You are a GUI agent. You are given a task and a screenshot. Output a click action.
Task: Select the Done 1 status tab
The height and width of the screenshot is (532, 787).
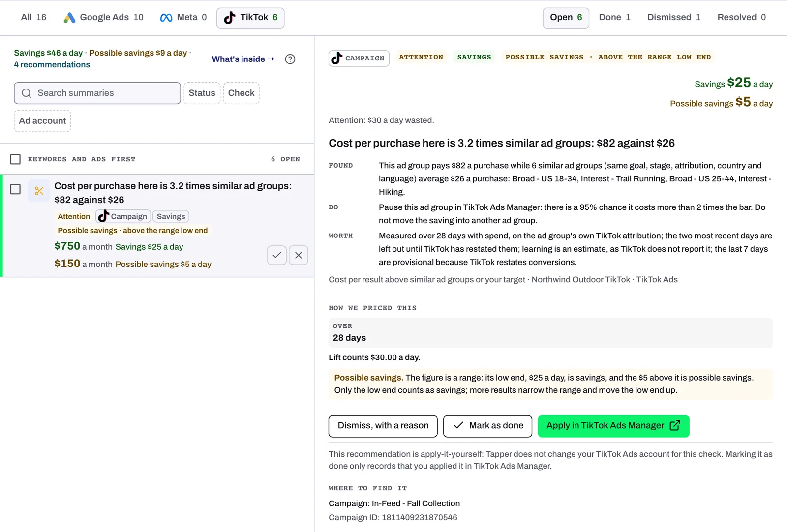pyautogui.click(x=615, y=18)
